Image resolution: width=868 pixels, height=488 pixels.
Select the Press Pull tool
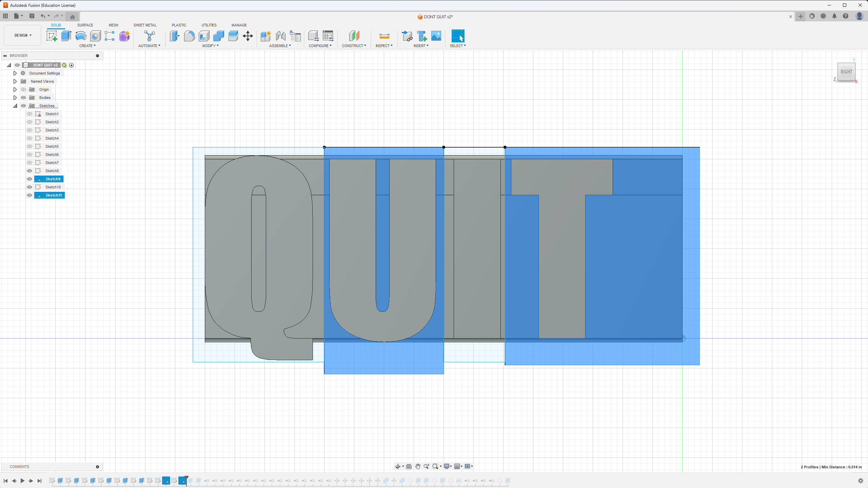tap(175, 36)
